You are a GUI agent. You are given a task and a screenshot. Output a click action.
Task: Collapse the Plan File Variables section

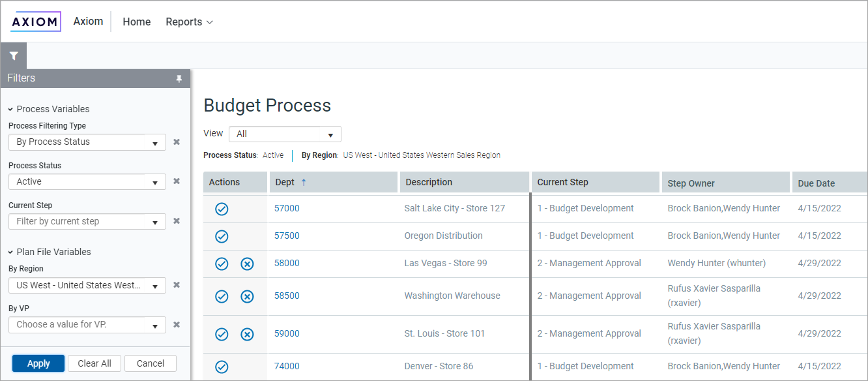click(x=11, y=252)
